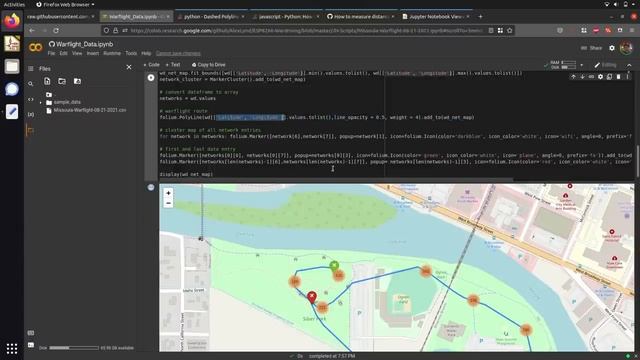Copy link to the cell
Screen dimensions: 640x360
591,77
